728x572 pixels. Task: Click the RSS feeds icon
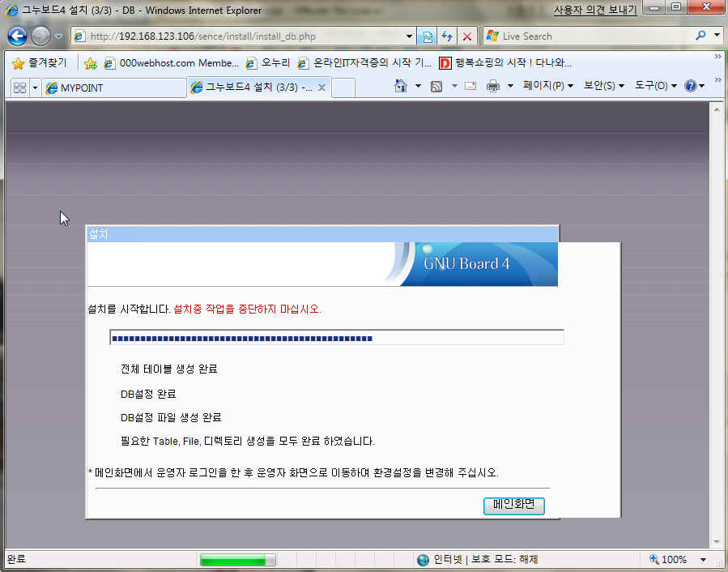(436, 87)
